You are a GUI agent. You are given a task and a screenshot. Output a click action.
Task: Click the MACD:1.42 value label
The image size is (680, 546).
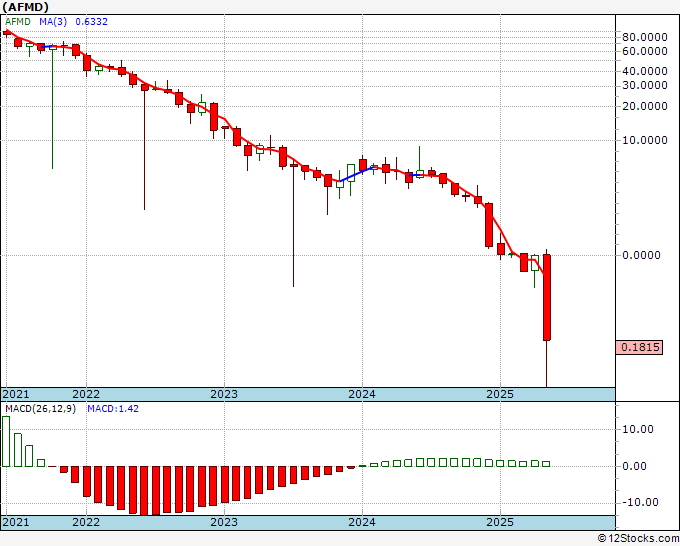click(113, 409)
